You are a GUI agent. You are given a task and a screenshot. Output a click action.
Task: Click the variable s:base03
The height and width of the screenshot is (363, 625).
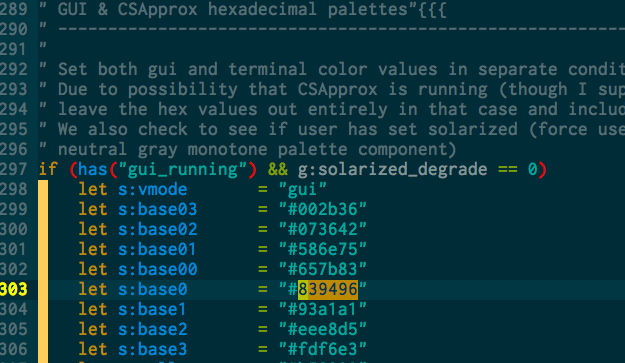[157, 209]
